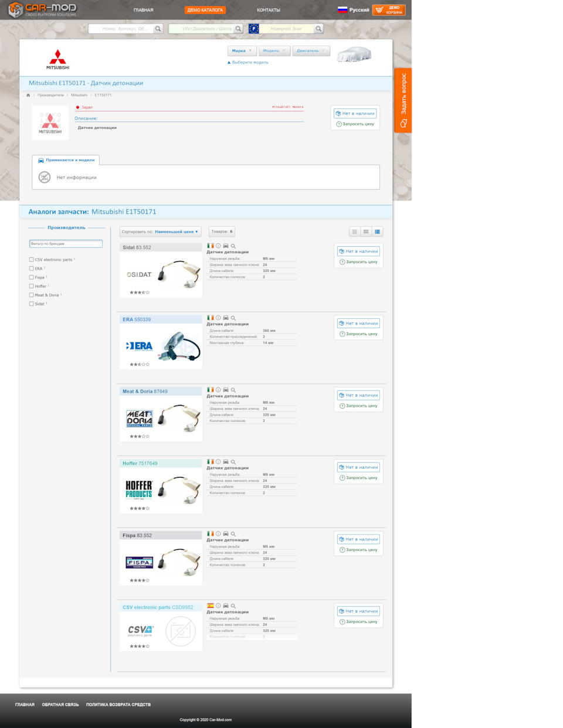Open the sort by Наименьшей цене dropdown
Screen dimensions: 563x728
pyautogui.click(x=161, y=232)
